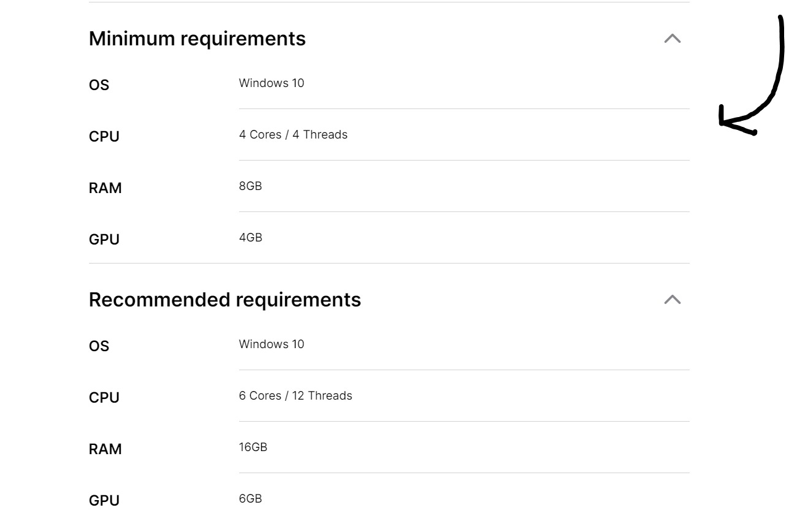Click the 6 Cores / 12 Threads text
The width and height of the screenshot is (797, 532).
(295, 395)
